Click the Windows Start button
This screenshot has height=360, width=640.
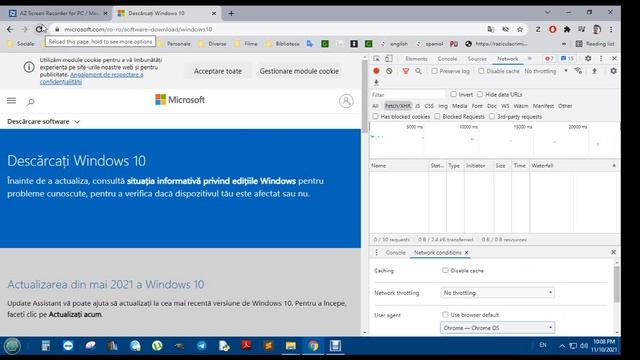(x=12, y=346)
